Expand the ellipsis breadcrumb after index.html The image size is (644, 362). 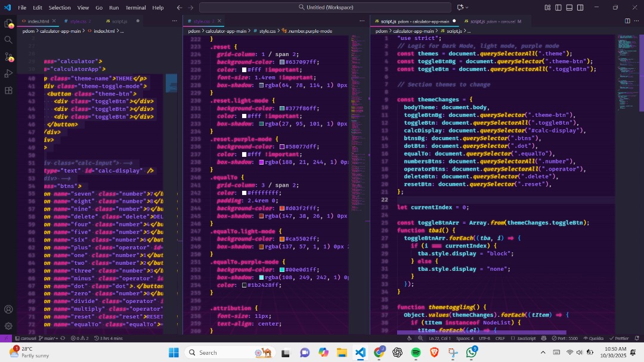pyautogui.click(x=122, y=31)
